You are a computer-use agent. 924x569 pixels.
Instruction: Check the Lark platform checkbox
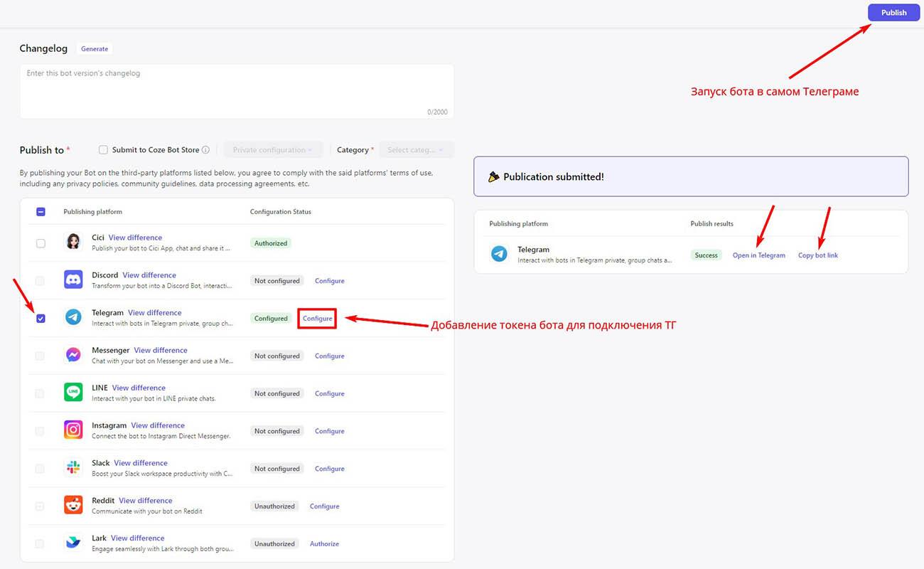[41, 544]
